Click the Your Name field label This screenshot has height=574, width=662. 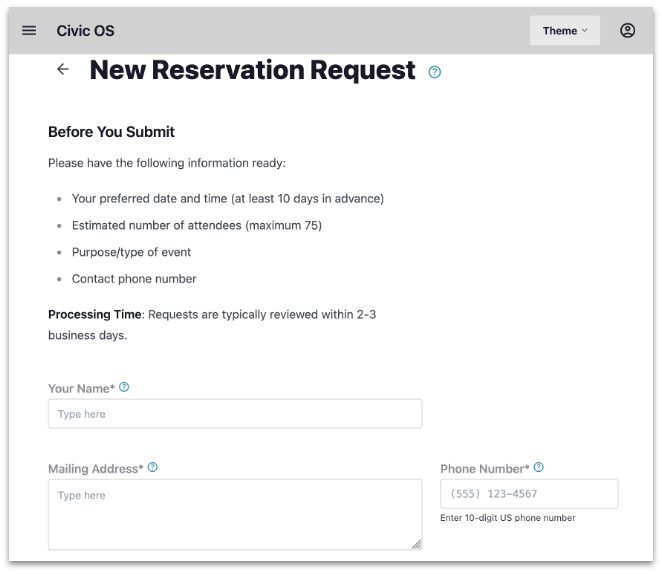click(81, 388)
